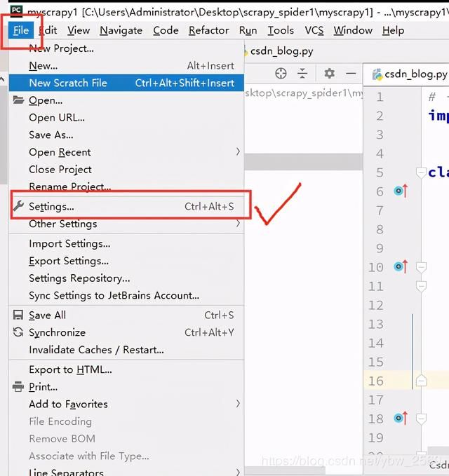The width and height of the screenshot is (449, 476).
Task: Click File Encoding disabled entry
Action: (126, 421)
